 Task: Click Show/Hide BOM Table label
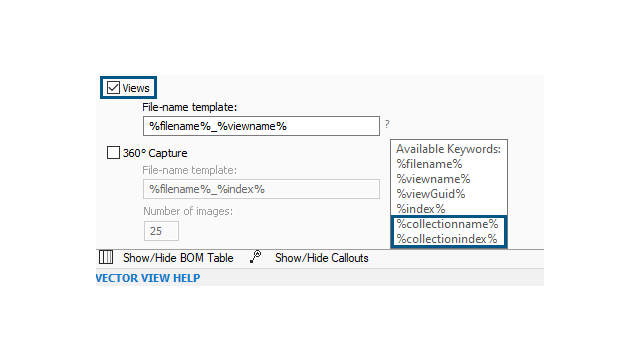tap(178, 258)
